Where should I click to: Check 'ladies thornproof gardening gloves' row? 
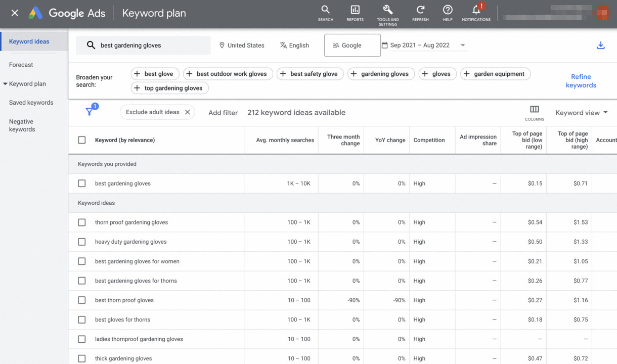(x=82, y=339)
